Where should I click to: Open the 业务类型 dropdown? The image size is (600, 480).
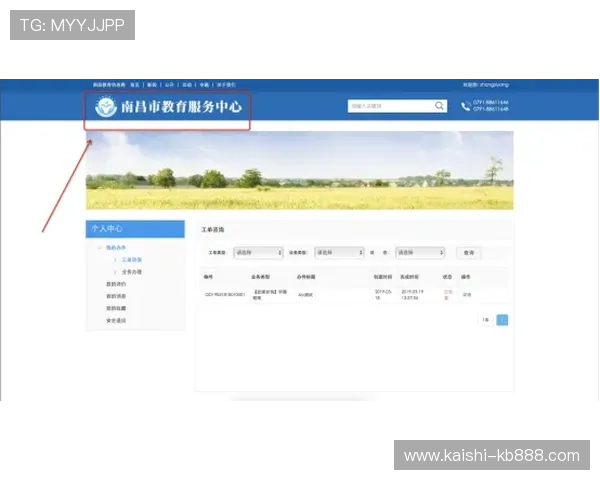click(x=339, y=253)
